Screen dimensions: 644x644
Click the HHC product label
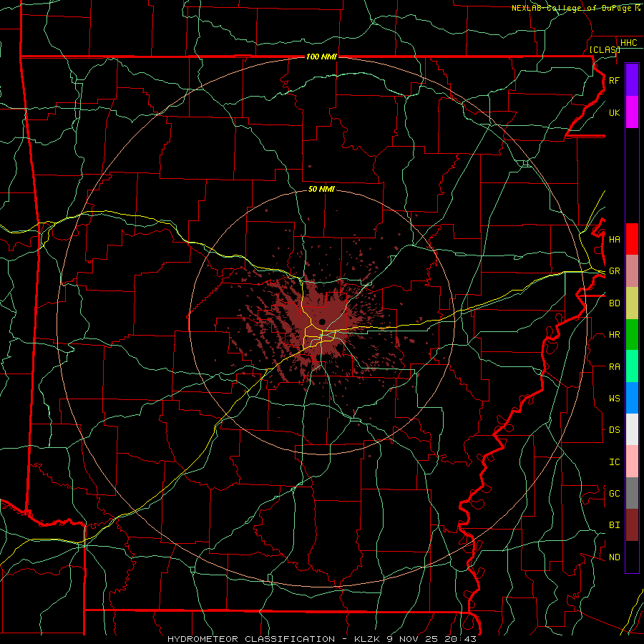pyautogui.click(x=628, y=43)
